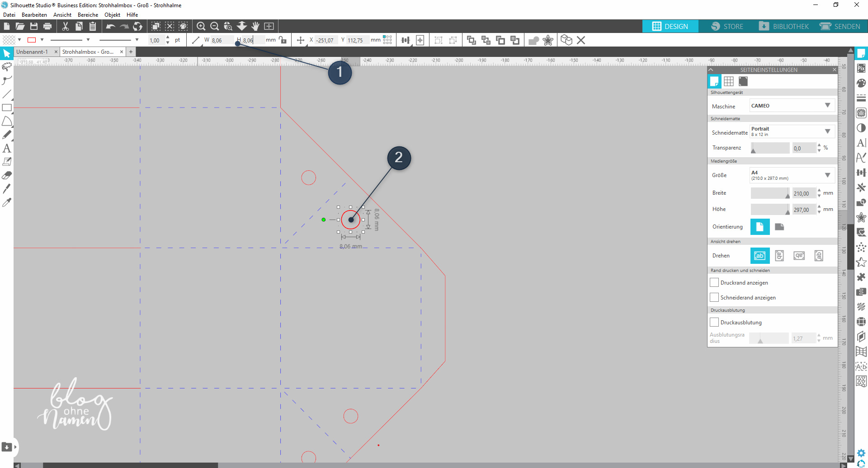The image size is (868, 468).
Task: Expand the Schneidematte Portrait dropdown
Action: click(792, 131)
